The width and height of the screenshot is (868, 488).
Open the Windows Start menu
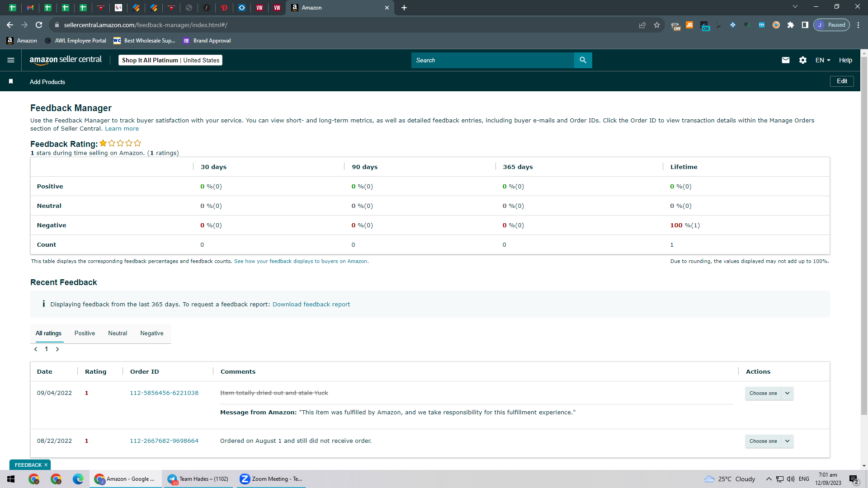pyautogui.click(x=11, y=479)
